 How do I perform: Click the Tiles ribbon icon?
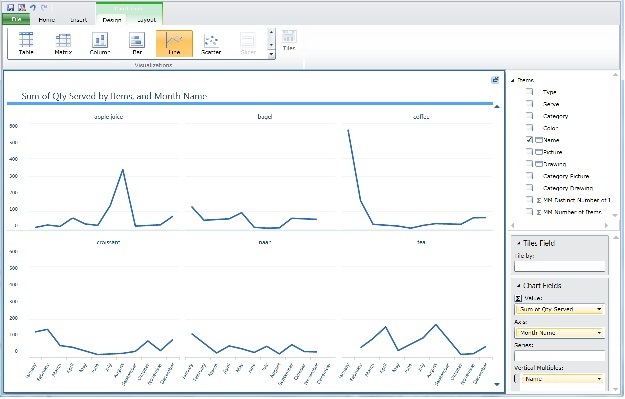[289, 39]
